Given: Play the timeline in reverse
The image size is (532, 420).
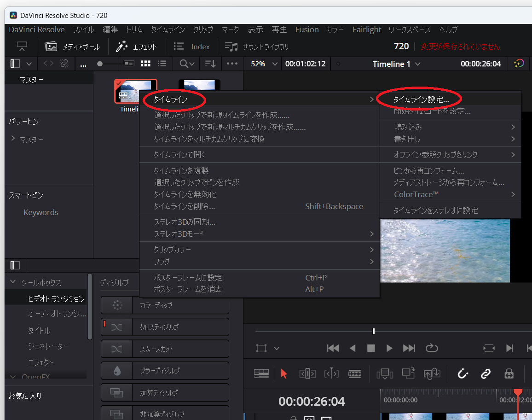Looking at the screenshot, I should tap(353, 348).
